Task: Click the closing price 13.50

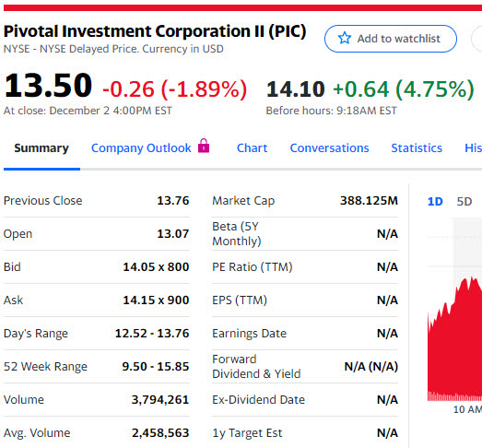Action: (x=48, y=85)
